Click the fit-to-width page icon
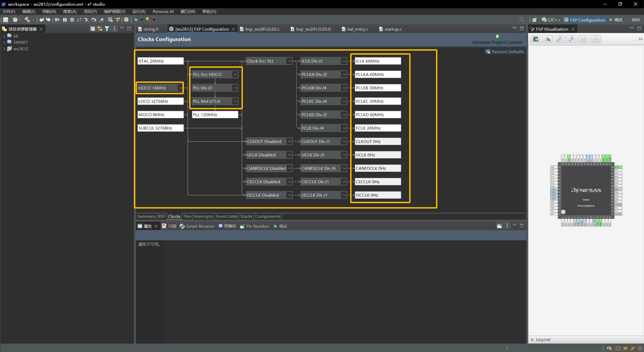 tap(596, 39)
